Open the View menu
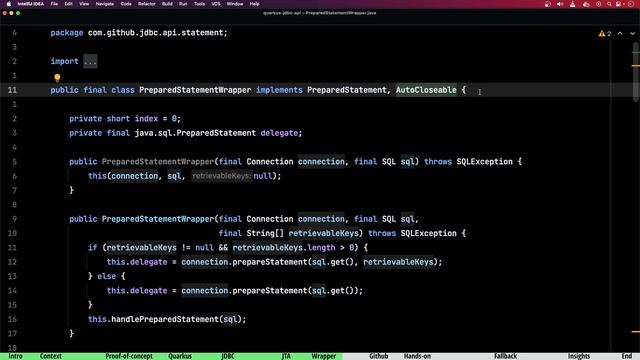The image size is (640, 360). 84,4
